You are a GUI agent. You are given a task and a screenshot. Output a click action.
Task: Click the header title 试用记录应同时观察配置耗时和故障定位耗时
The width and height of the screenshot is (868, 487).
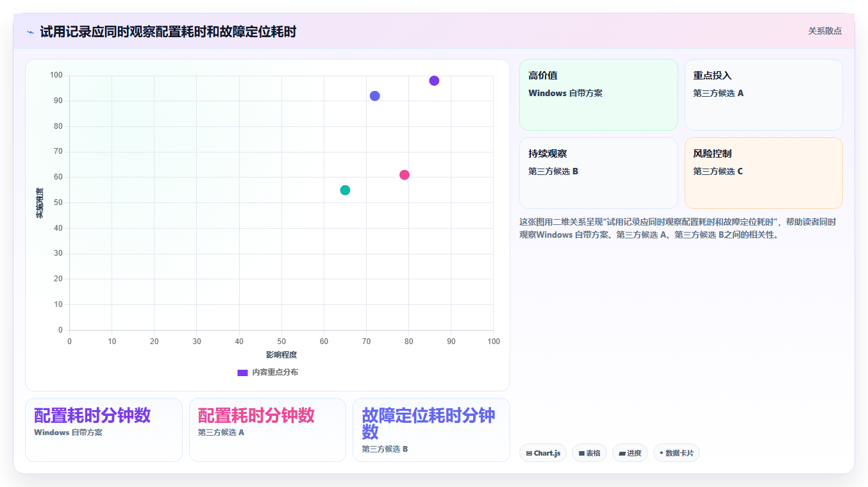pyautogui.click(x=168, y=31)
